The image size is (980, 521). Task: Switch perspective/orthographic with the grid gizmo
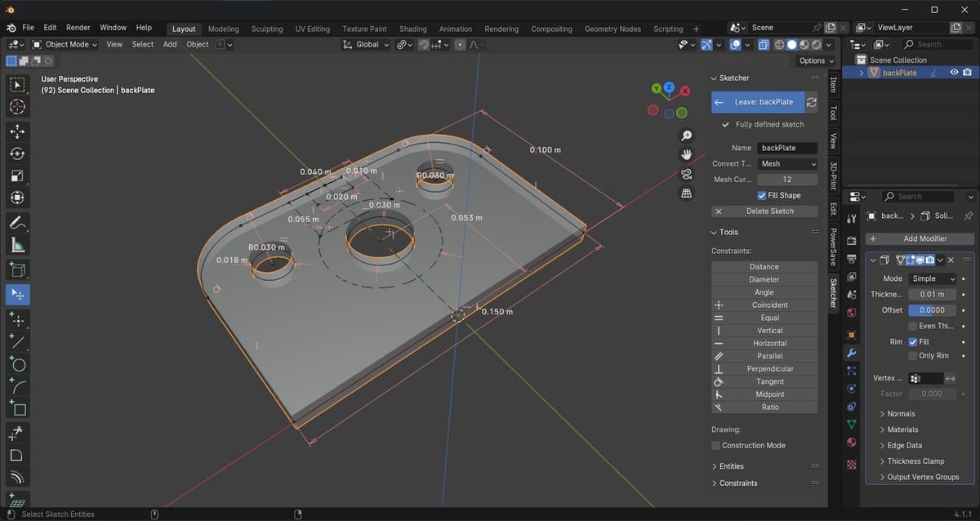(x=687, y=194)
